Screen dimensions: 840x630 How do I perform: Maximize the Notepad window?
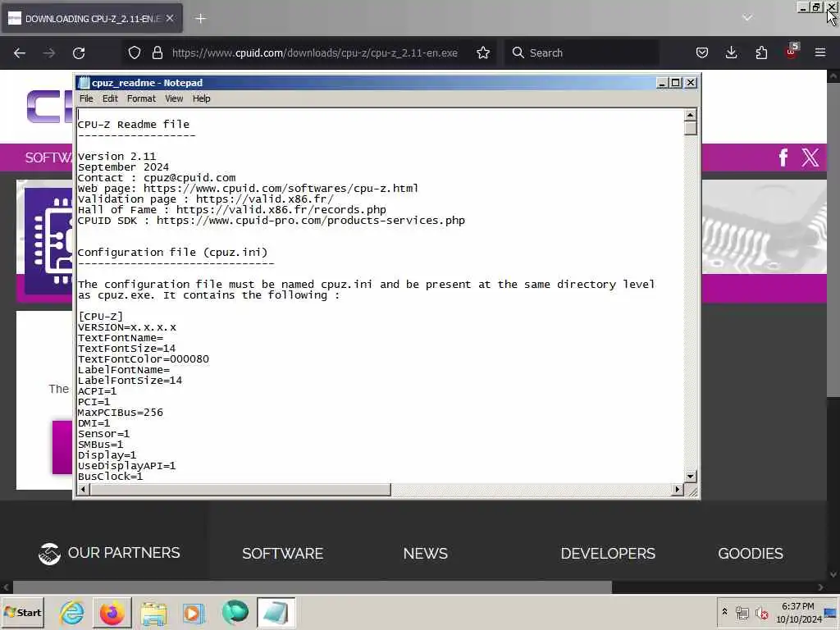(x=676, y=83)
